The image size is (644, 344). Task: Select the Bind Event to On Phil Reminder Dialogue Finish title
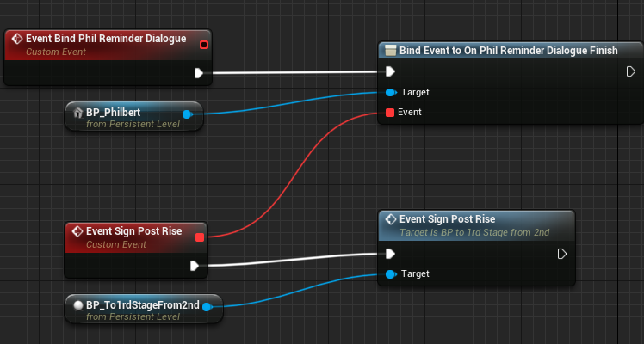coord(509,51)
